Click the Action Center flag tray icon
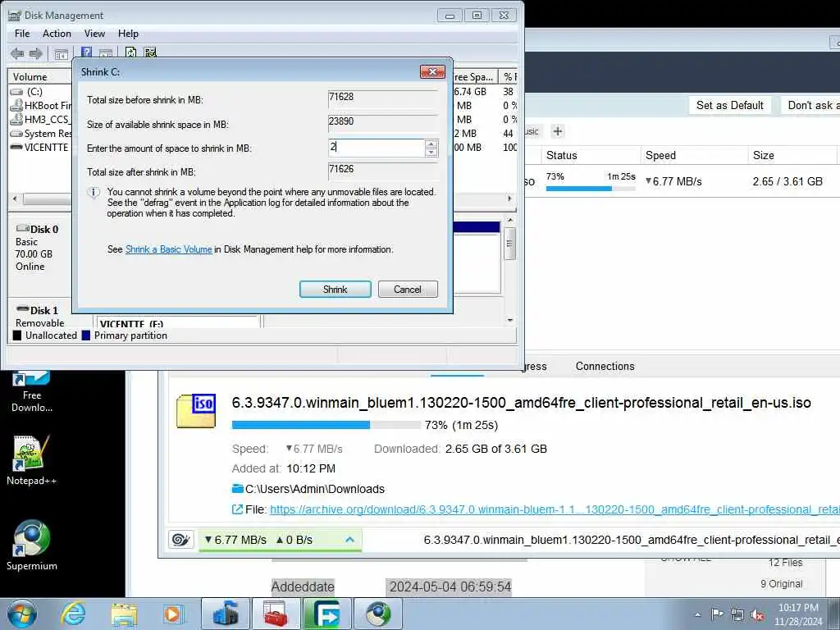Screen dimensions: 840x630 click(717, 614)
